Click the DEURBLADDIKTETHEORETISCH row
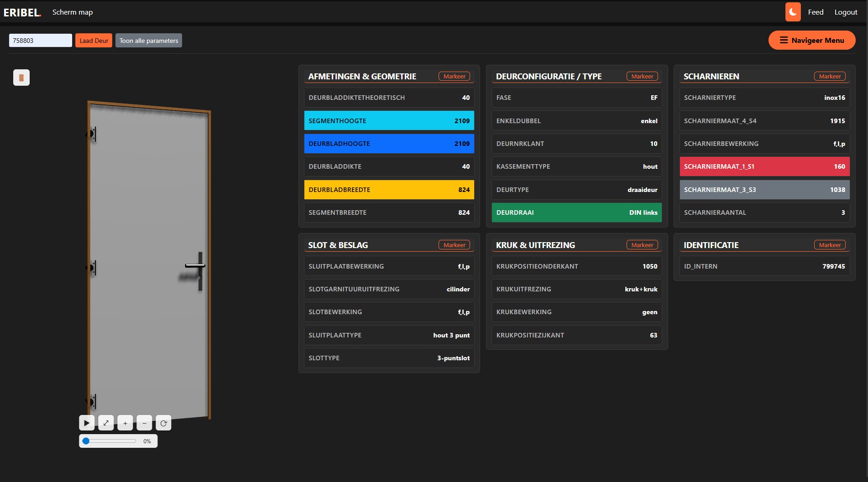This screenshot has height=482, width=868. [x=389, y=98]
